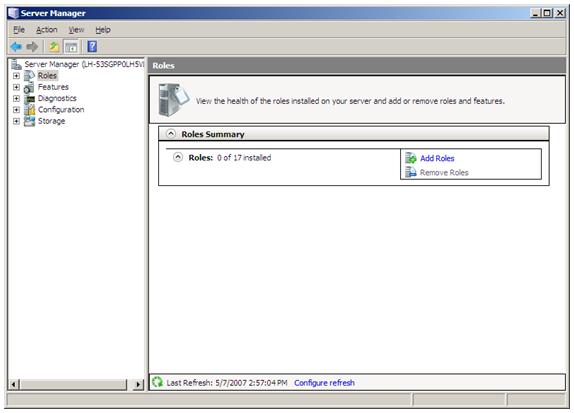
Task: Click the tree pane scroll-right arrow
Action: [x=138, y=384]
